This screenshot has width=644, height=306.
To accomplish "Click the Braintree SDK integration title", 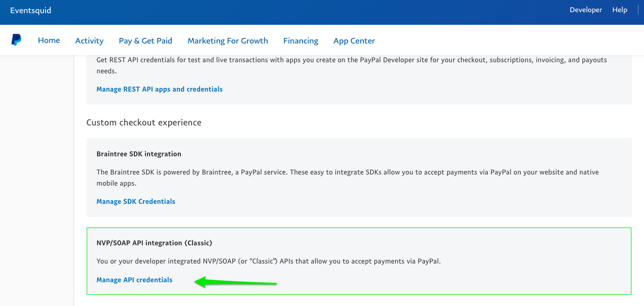I will (139, 154).
